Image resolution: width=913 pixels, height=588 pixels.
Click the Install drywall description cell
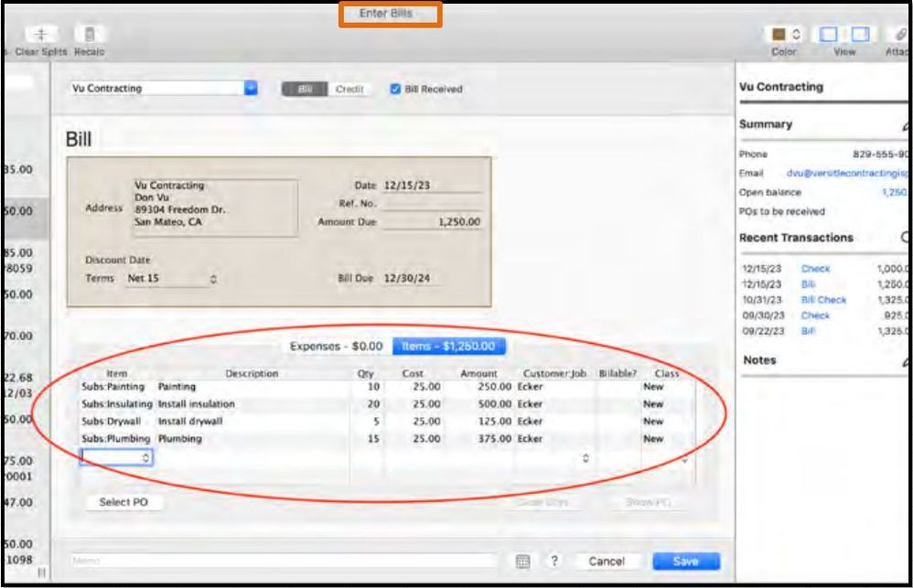tap(190, 422)
